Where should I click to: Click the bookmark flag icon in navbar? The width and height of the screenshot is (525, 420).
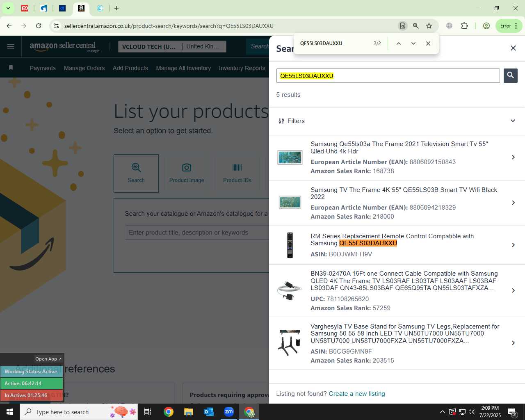pos(11,68)
